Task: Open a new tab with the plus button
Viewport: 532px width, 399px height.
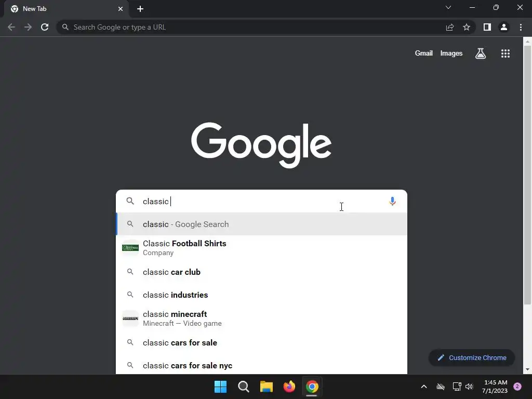Action: [x=140, y=9]
